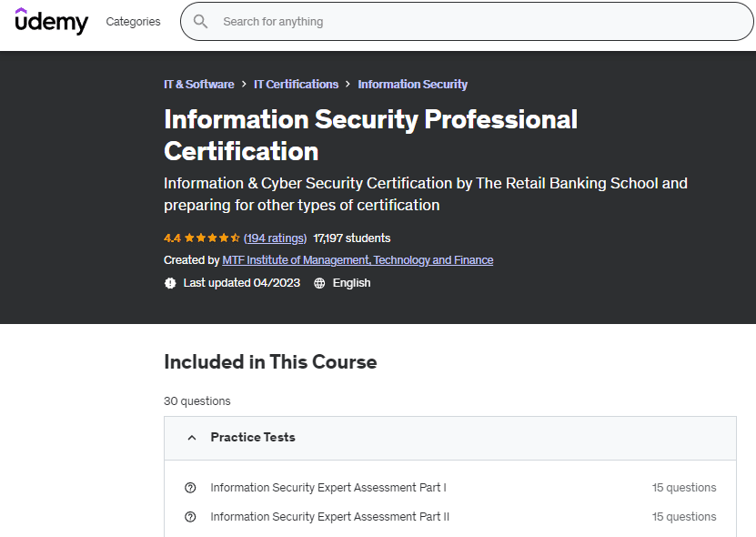Go to IT & Software breadcrumb

click(x=198, y=84)
